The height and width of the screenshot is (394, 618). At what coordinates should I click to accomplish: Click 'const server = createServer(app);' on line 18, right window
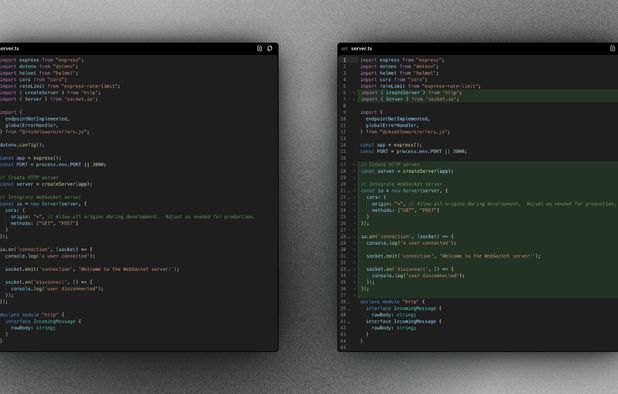point(408,171)
